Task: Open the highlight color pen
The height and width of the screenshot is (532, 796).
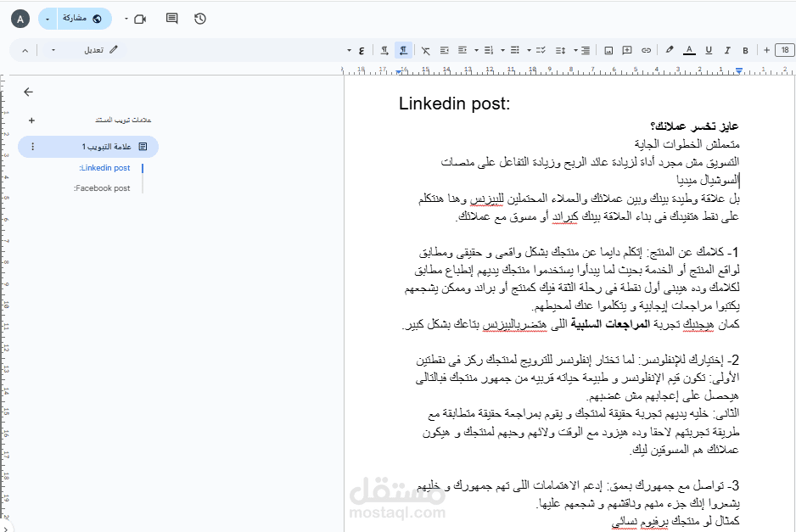Action: [x=670, y=50]
